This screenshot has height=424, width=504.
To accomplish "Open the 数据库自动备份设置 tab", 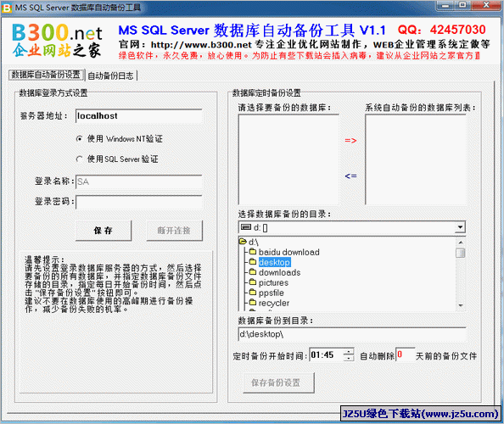I will pos(46,75).
